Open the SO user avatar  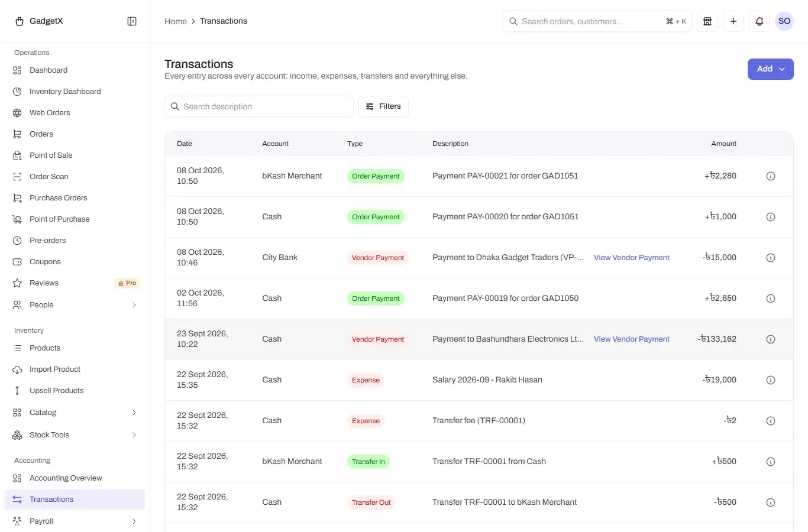(784, 21)
